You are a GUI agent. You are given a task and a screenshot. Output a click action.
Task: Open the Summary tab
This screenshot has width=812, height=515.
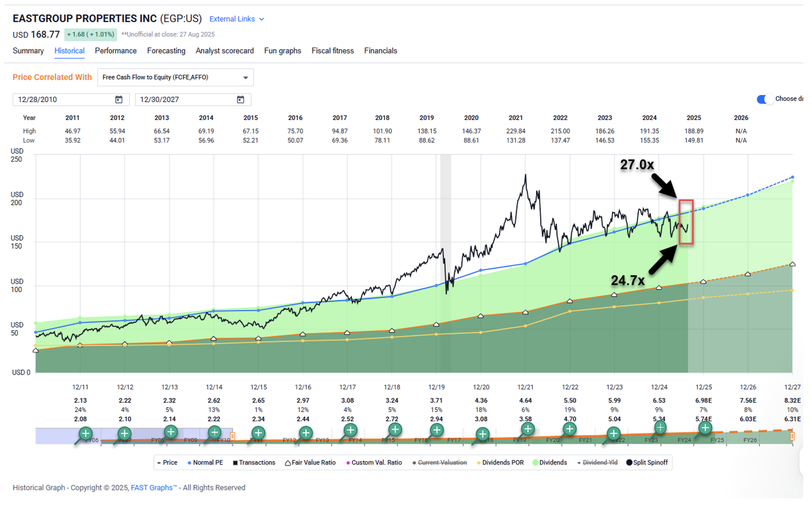pyautogui.click(x=28, y=51)
